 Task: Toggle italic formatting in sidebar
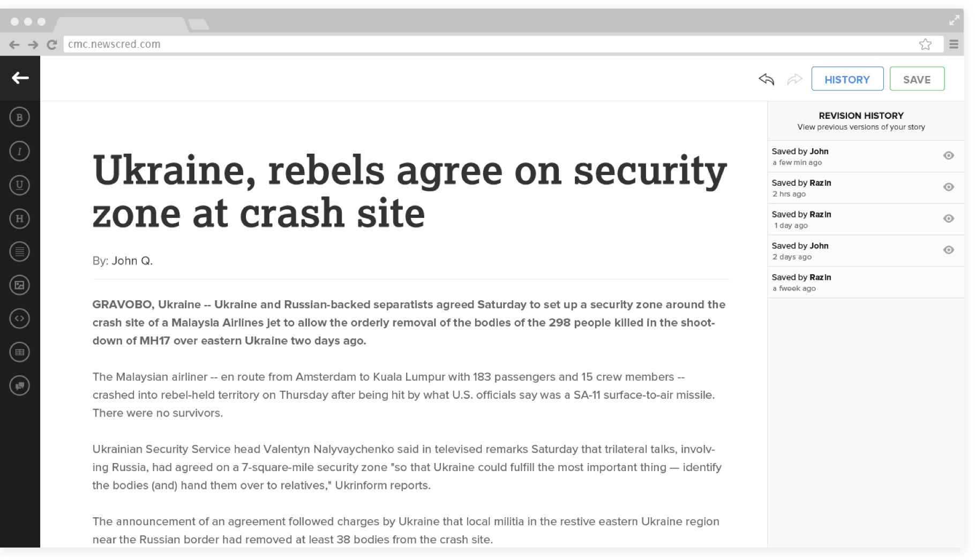(x=20, y=152)
